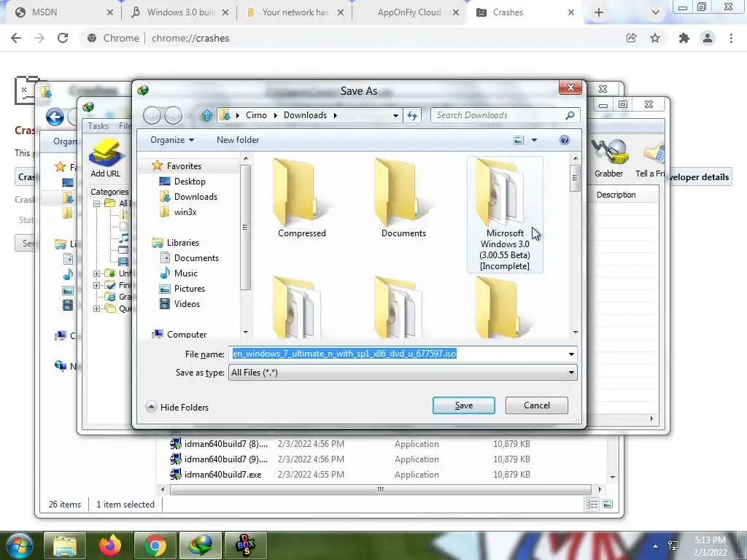Open Tasks menu in IDM window
Viewport: 747px width, 560px height.
[98, 126]
